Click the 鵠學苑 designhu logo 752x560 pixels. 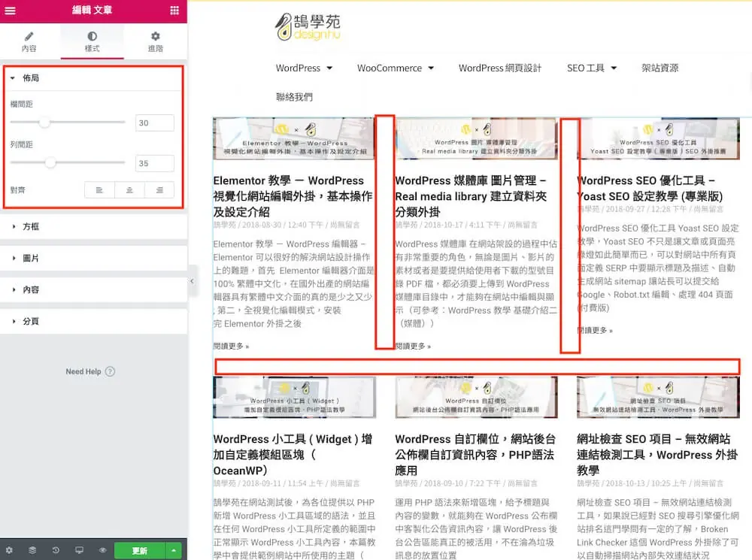tap(308, 27)
